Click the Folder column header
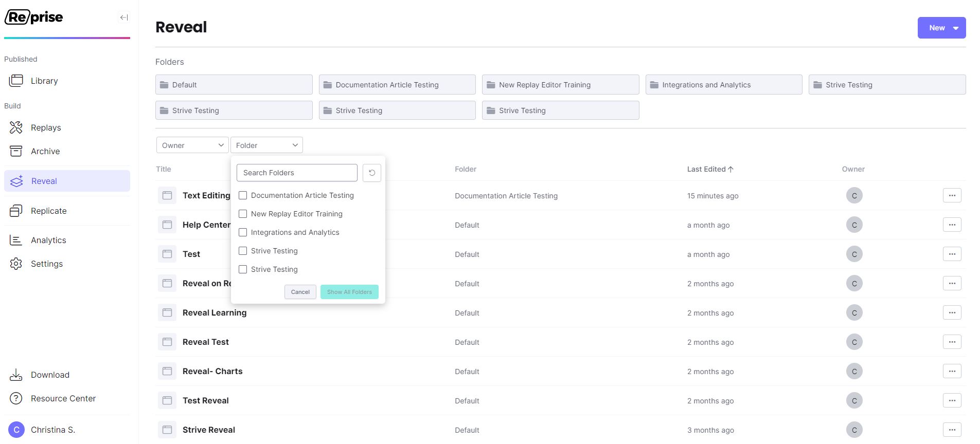Screen dimensions: 980x444 coord(466,169)
